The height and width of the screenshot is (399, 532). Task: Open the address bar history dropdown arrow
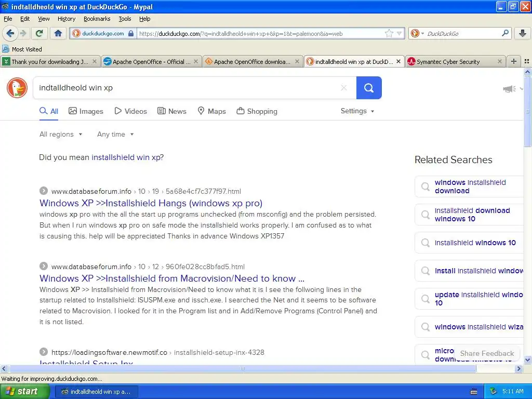(400, 33)
